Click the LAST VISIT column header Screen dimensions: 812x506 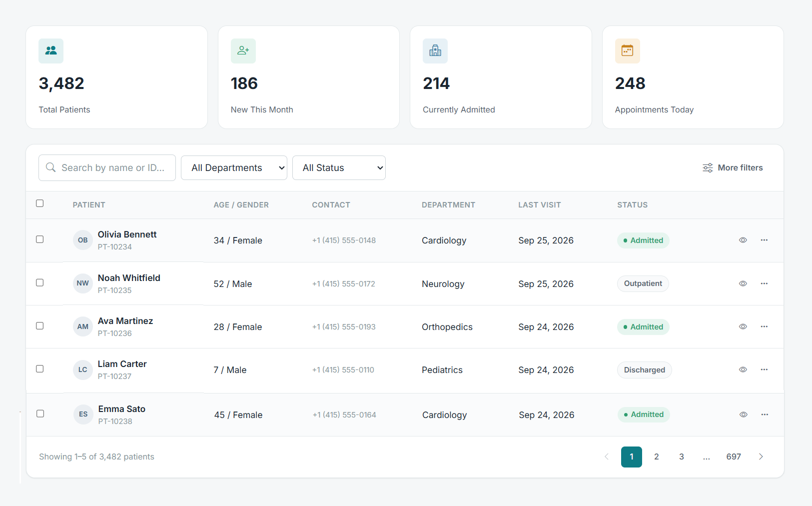pyautogui.click(x=540, y=205)
